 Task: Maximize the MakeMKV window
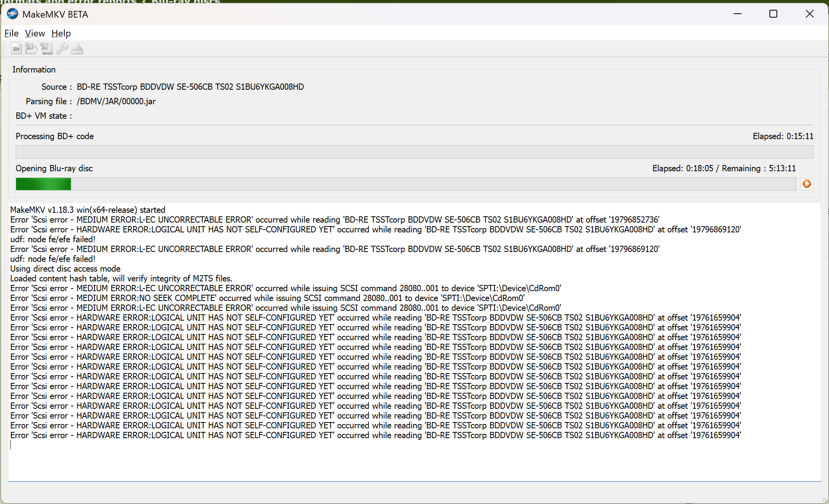point(773,14)
